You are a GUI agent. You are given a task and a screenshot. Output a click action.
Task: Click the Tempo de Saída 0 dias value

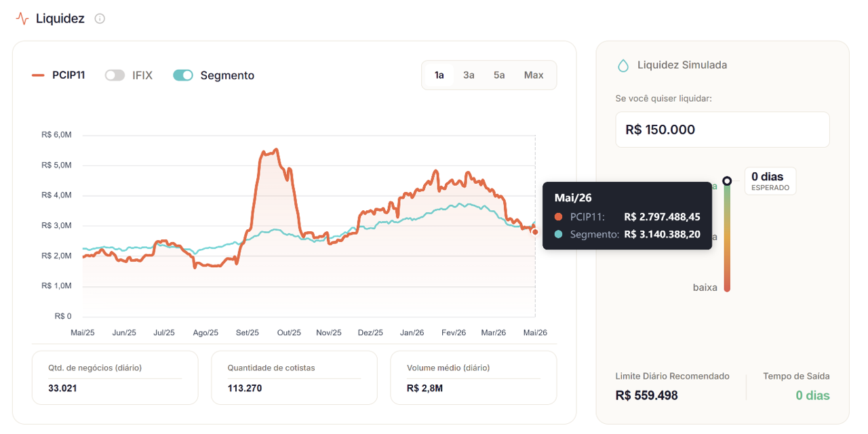point(812,395)
